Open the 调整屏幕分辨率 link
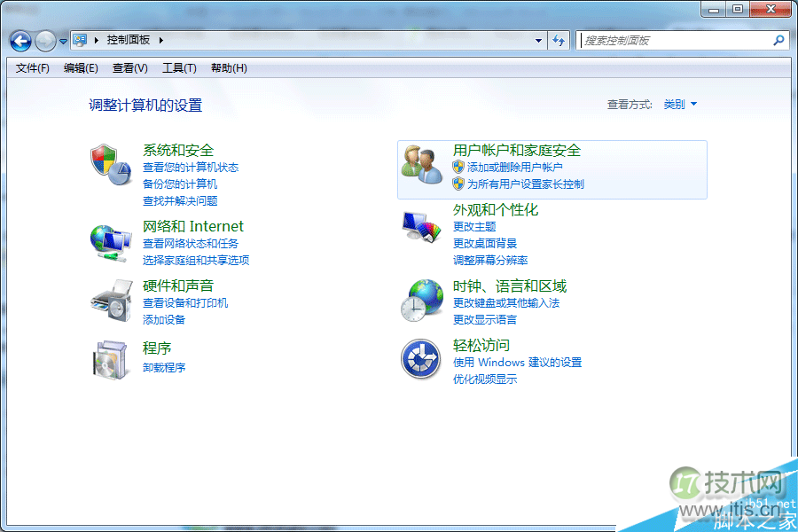The width and height of the screenshot is (798, 532). (x=490, y=261)
